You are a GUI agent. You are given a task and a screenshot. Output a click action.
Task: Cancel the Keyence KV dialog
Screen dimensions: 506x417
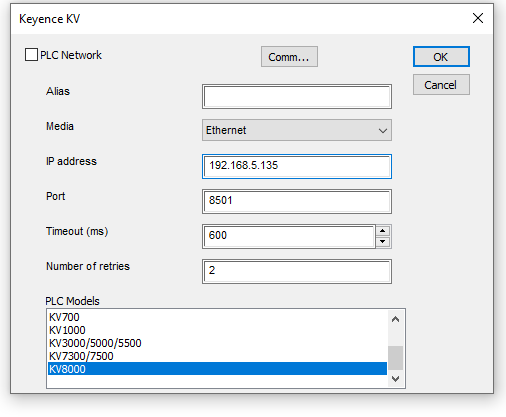441,85
